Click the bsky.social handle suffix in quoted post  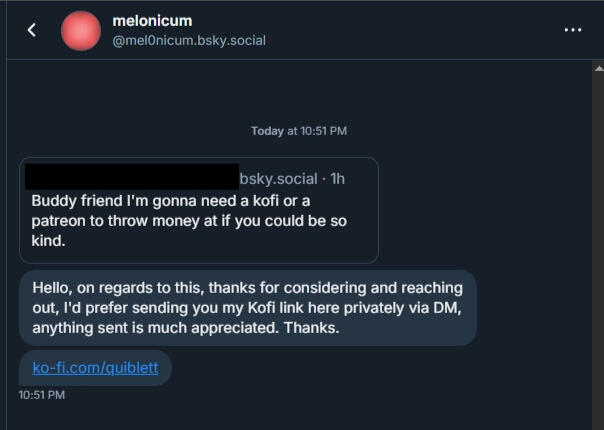click(281, 179)
